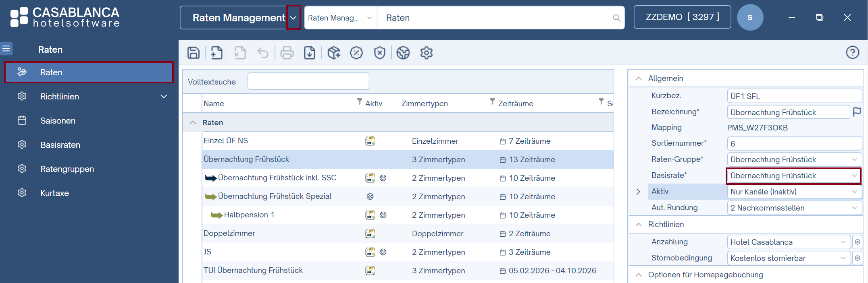Expand the Richtlinien submenu chevron in sidebar
The height and width of the screenshot is (283, 868).
point(164,97)
